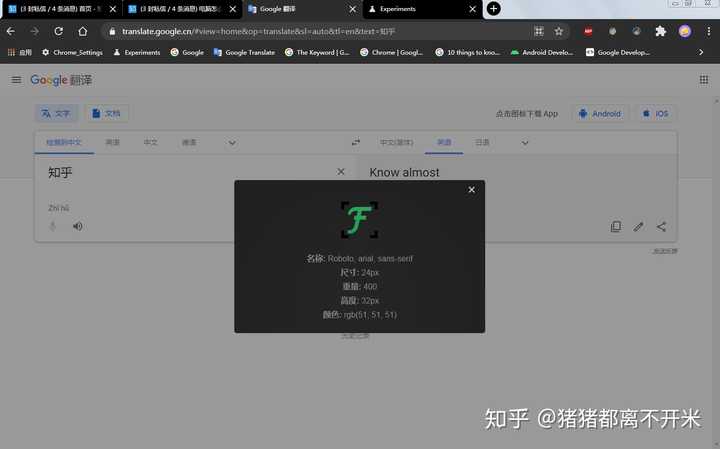
Task: Bookmark this page with the star icon
Action: click(x=558, y=31)
